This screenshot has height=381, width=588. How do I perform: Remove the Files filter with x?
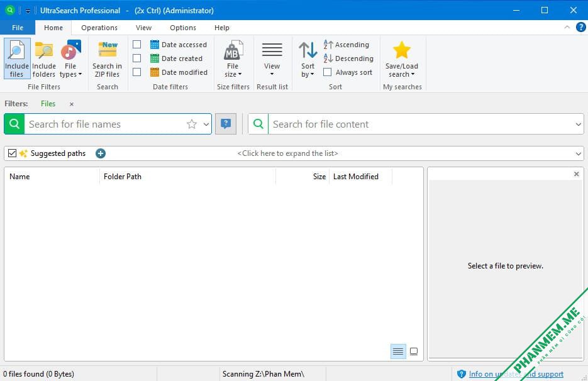point(72,104)
